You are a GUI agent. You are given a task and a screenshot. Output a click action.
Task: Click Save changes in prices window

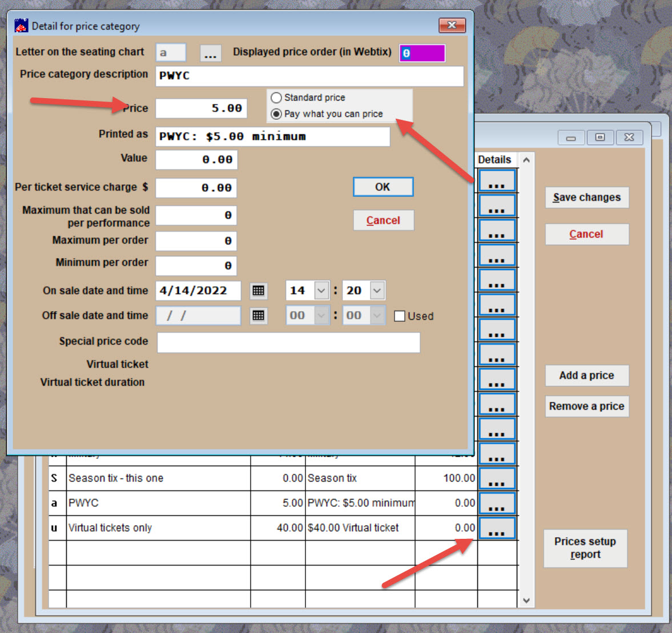point(587,197)
